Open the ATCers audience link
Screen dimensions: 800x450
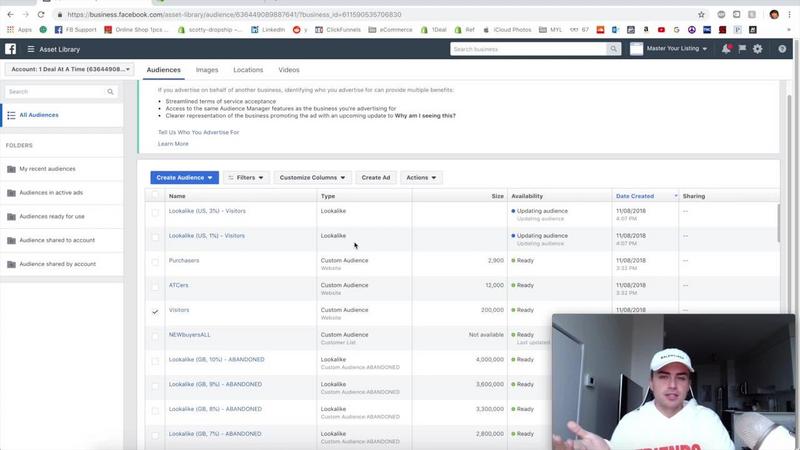[x=178, y=285]
